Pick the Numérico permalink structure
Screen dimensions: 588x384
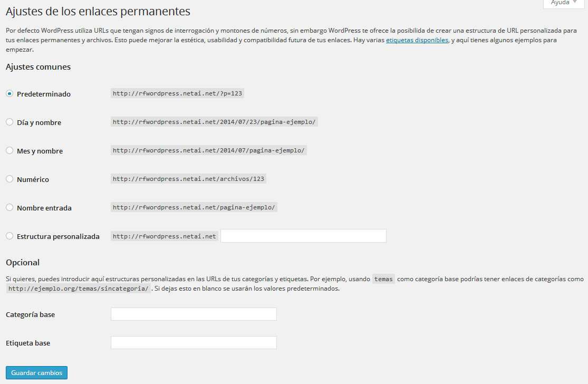(x=9, y=179)
